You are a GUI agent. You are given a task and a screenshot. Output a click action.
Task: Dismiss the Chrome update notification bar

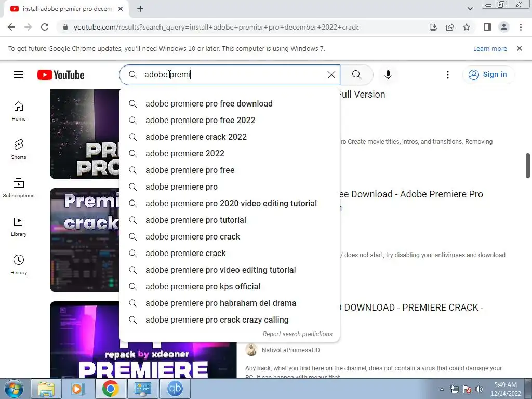pos(519,48)
